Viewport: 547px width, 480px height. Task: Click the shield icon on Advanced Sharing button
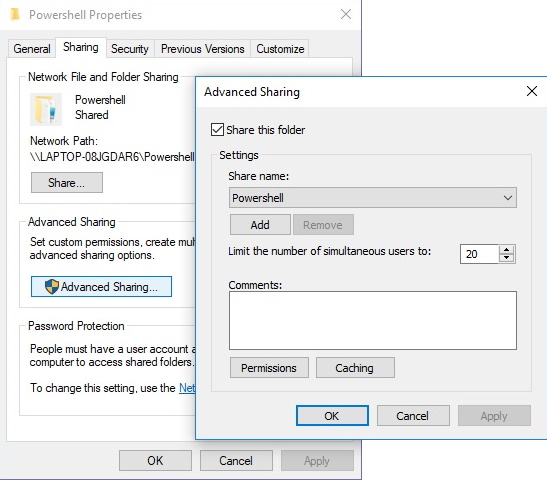tap(52, 286)
